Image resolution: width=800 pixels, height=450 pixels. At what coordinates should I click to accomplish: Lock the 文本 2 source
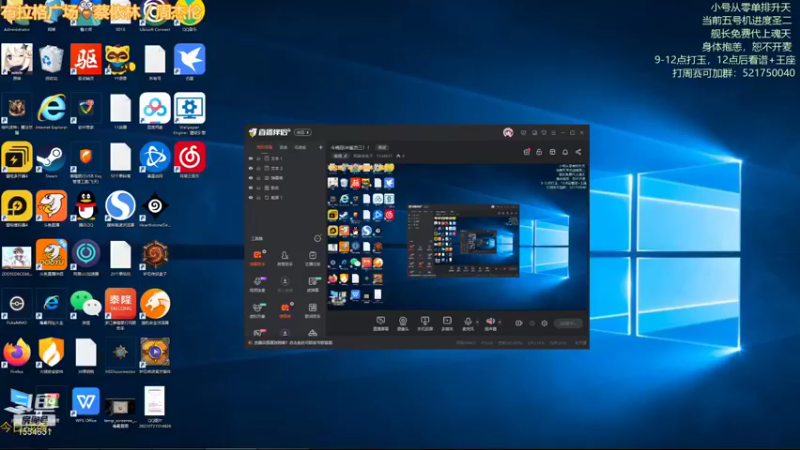coord(259,168)
